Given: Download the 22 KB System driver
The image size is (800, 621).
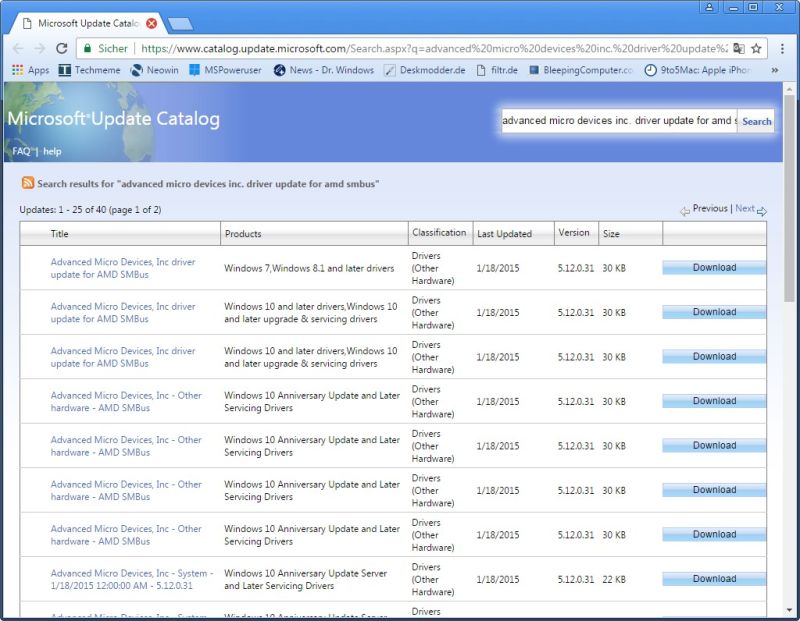Looking at the screenshot, I should (714, 579).
